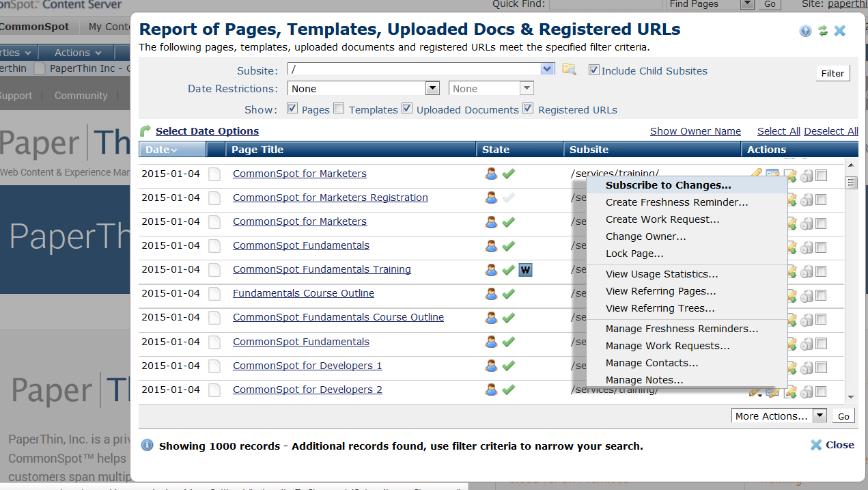
Task: Click properties icon for CommonSpot for Developers 2
Action: tap(772, 392)
